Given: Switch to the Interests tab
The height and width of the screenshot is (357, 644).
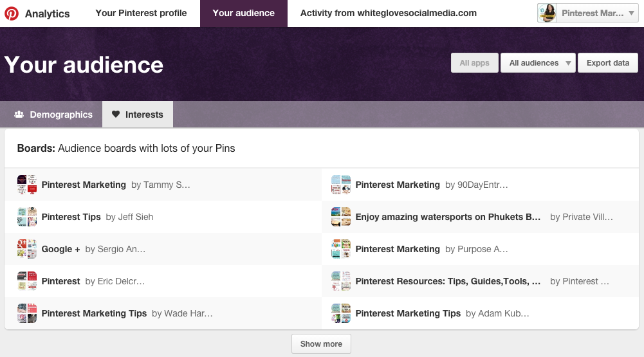Looking at the screenshot, I should click(x=138, y=114).
